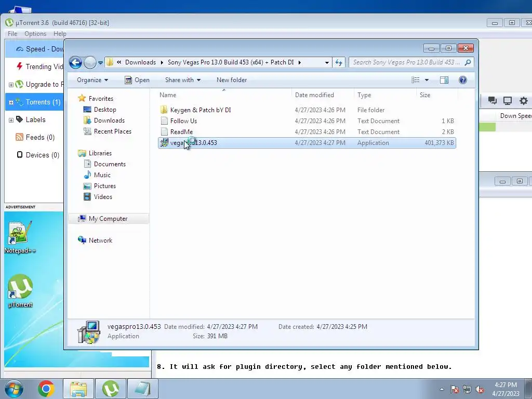Sort by Size column header
This screenshot has width=532, height=399.
pos(436,95)
